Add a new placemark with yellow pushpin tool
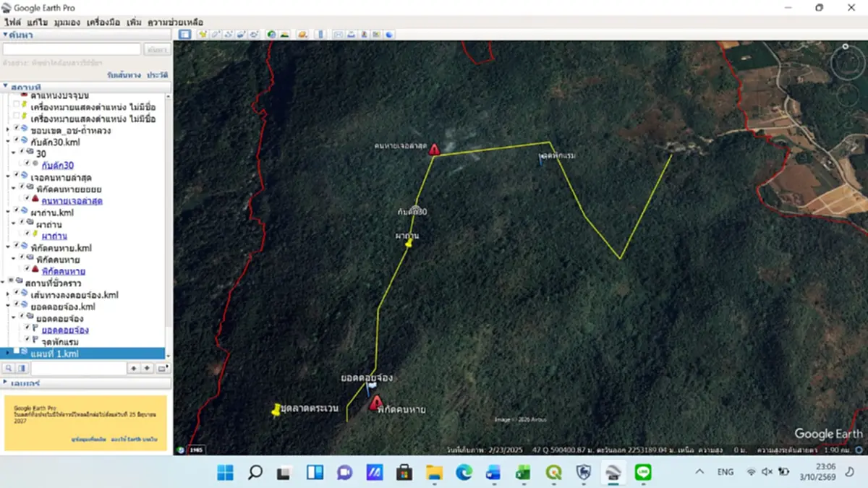The image size is (868, 488). point(203,34)
